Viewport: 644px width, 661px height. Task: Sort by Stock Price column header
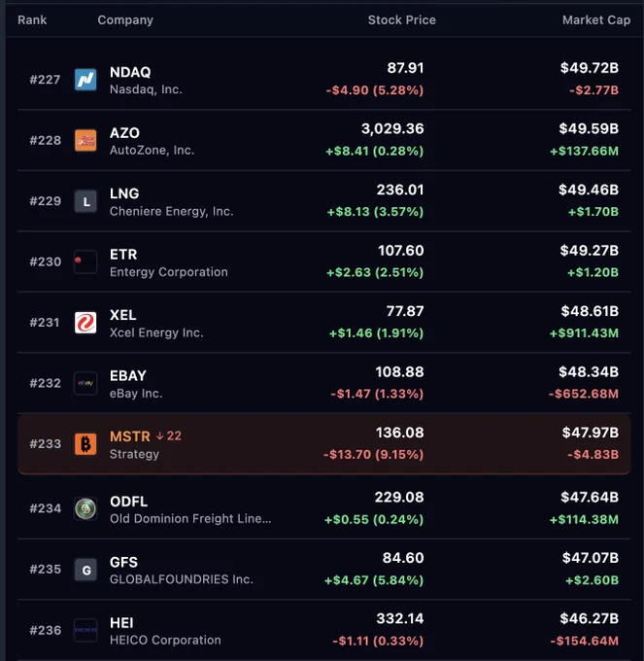point(402,19)
